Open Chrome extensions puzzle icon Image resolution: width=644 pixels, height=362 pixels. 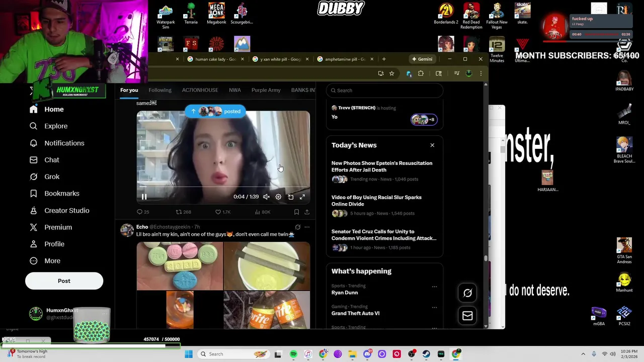pos(421,74)
